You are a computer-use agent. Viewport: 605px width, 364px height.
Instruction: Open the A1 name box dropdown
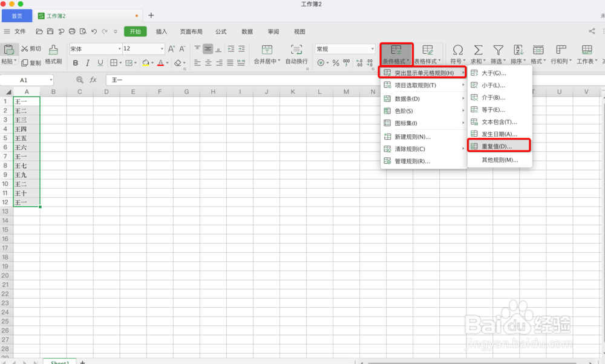[x=51, y=80]
